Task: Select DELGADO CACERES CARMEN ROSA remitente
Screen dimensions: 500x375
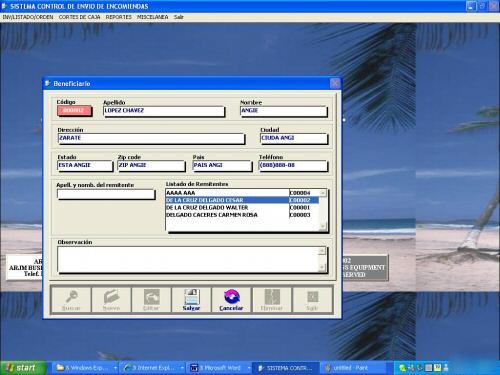Action: (x=242, y=215)
